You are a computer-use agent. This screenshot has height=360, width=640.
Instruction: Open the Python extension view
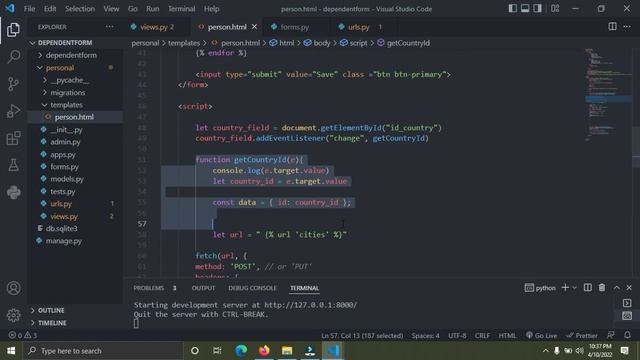tap(13, 192)
